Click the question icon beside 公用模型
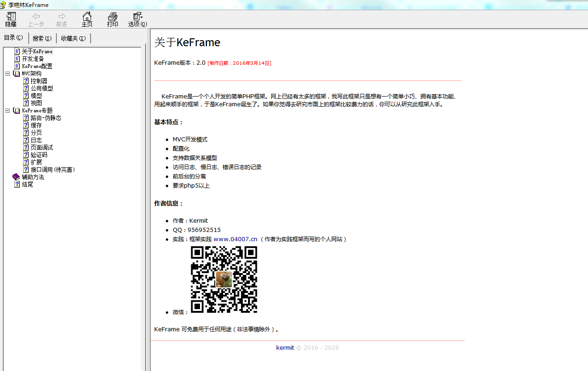The width and height of the screenshot is (588, 371). click(x=26, y=88)
